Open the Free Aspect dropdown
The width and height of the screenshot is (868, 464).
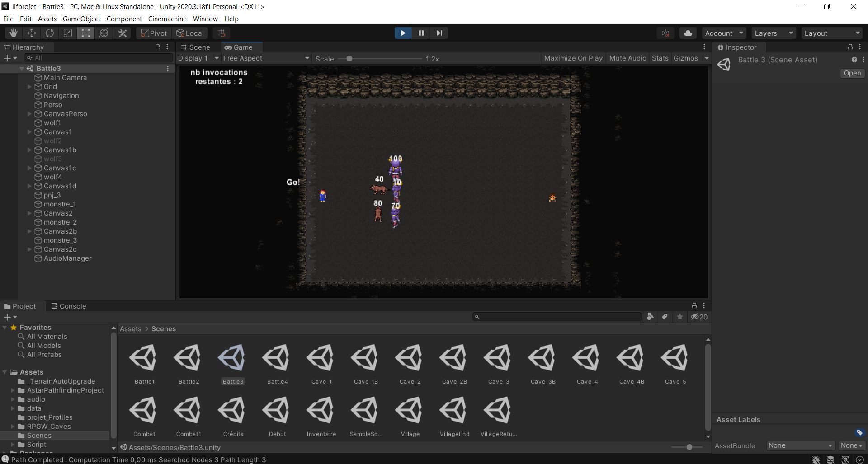(x=266, y=58)
